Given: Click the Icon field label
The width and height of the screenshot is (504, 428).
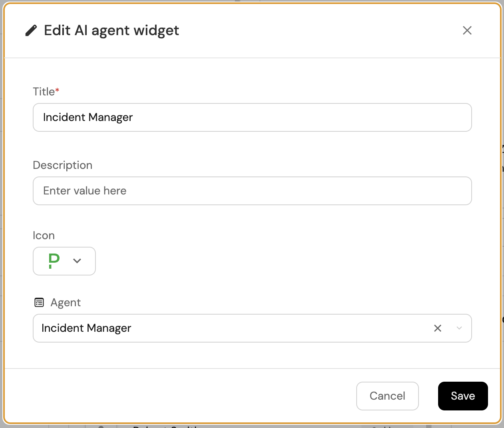Looking at the screenshot, I should pyautogui.click(x=44, y=236).
